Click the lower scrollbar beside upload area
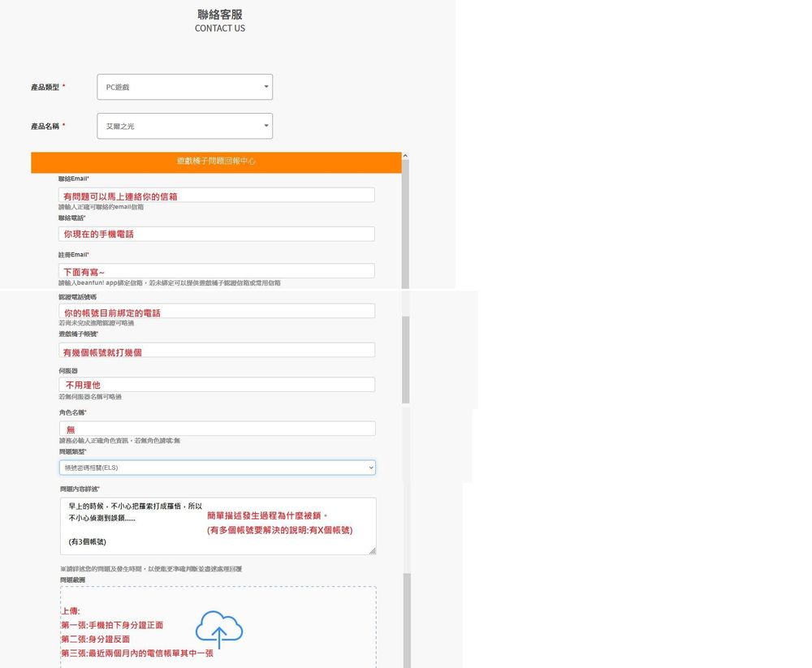 (407, 620)
